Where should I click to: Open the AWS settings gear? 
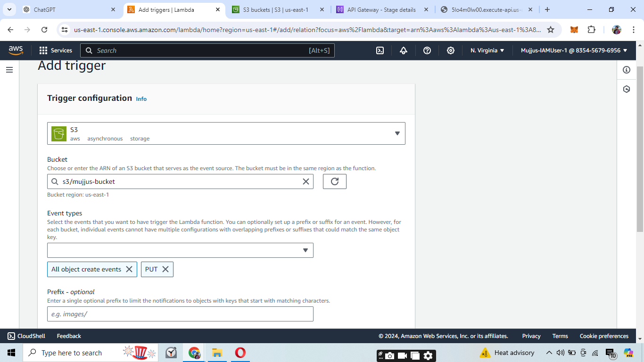point(451,50)
